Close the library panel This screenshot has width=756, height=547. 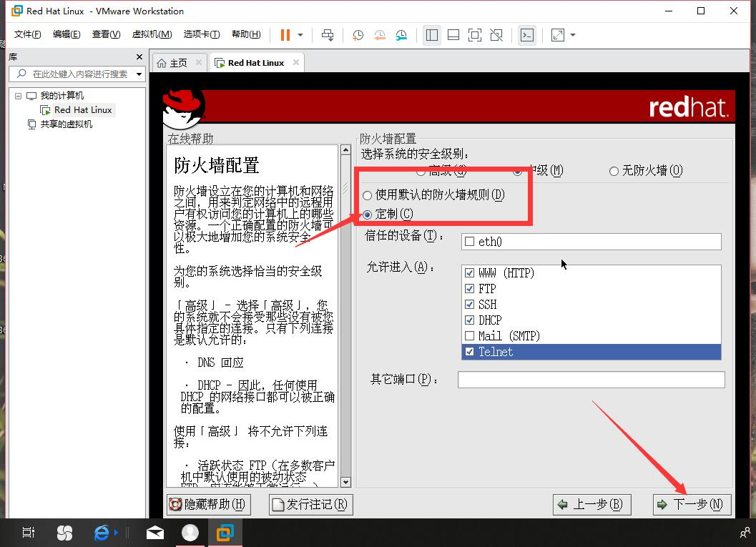coord(139,57)
